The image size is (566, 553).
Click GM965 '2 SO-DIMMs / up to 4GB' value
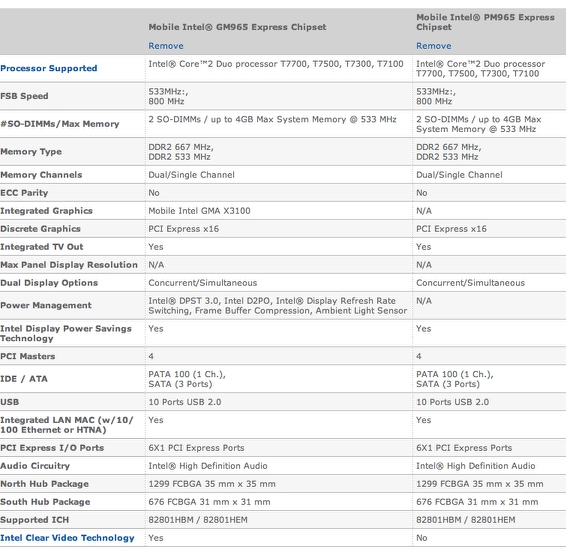click(x=272, y=119)
